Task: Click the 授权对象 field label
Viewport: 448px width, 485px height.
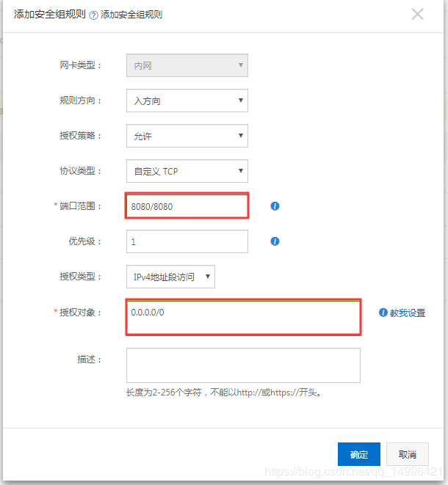Action: pyautogui.click(x=82, y=313)
